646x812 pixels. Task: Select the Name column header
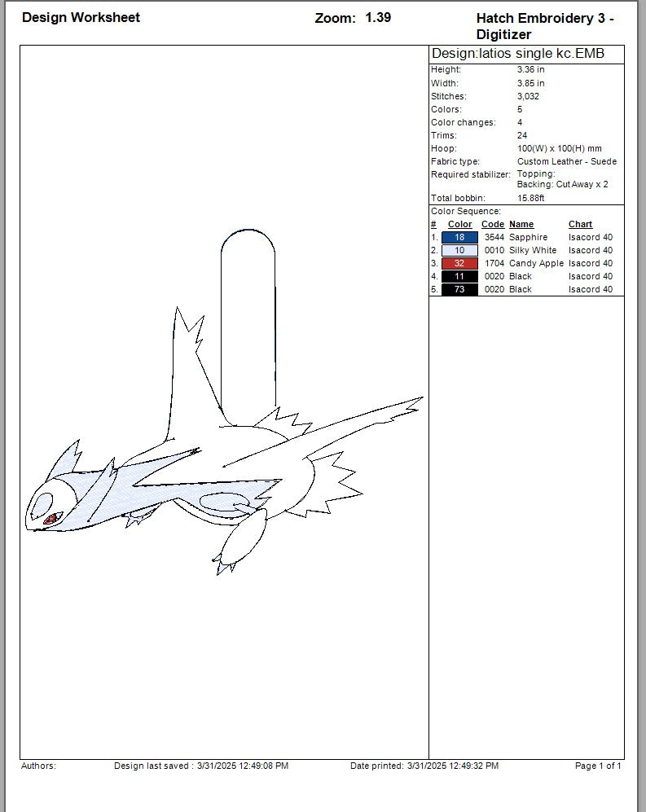click(521, 224)
